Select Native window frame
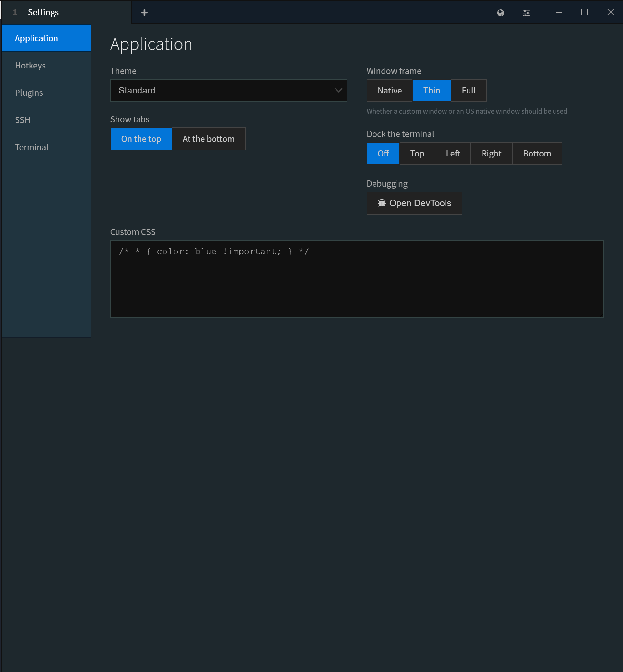The width and height of the screenshot is (623, 672). point(389,90)
